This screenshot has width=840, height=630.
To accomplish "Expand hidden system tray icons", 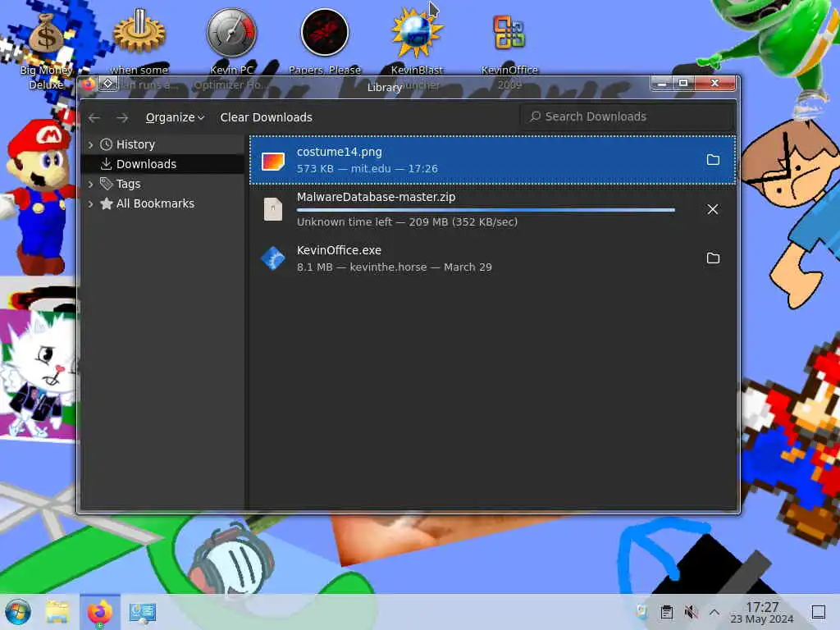I will pos(714,612).
